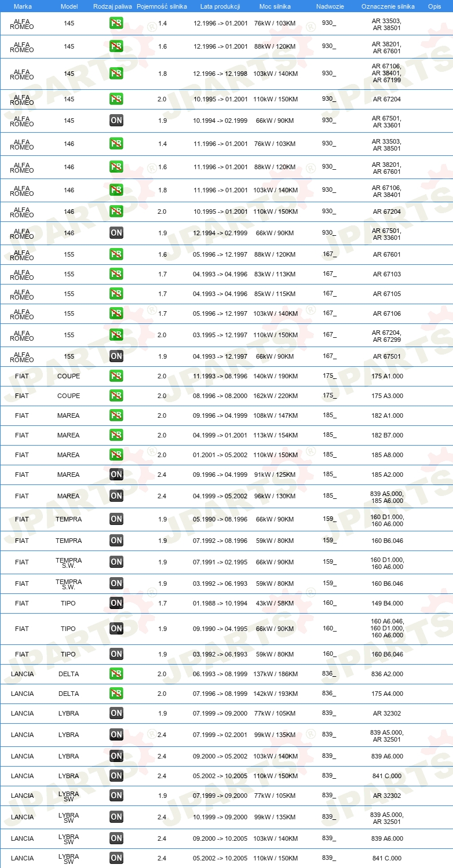Click the ON icon for Lybra SW 110kW / 150KM

pos(116,858)
